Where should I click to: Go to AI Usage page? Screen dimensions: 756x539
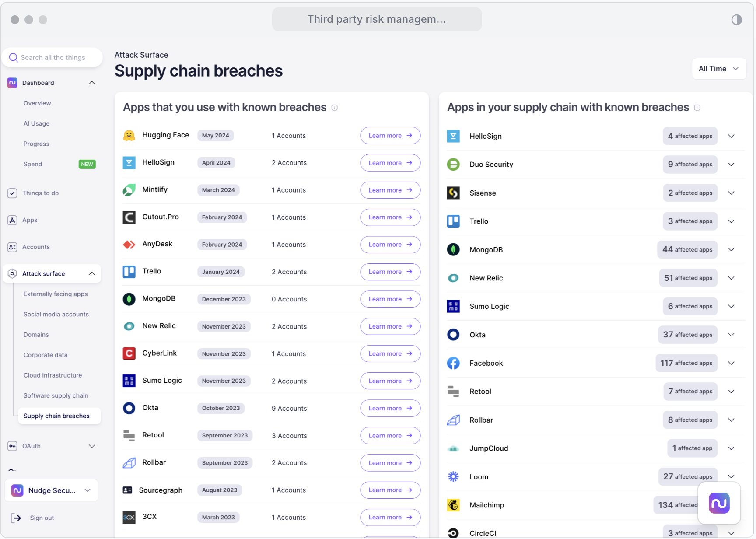tap(36, 123)
